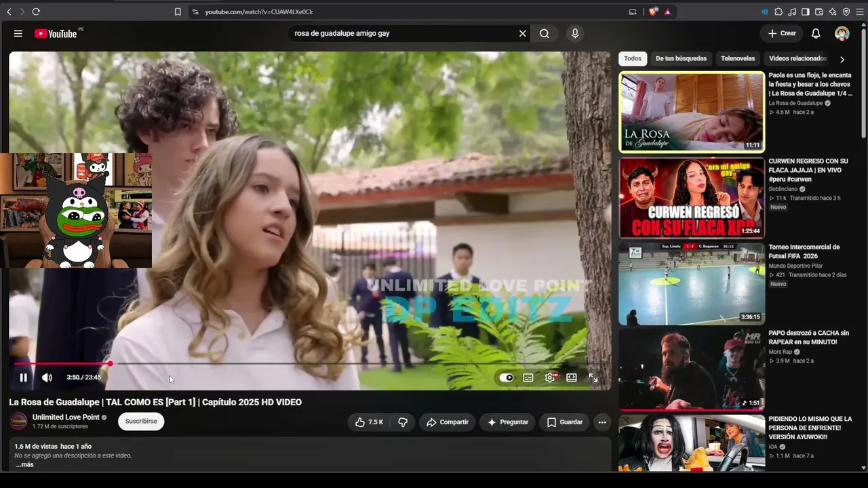The image size is (868, 488).
Task: Toggle subtitles with the captions button
Action: tap(528, 378)
